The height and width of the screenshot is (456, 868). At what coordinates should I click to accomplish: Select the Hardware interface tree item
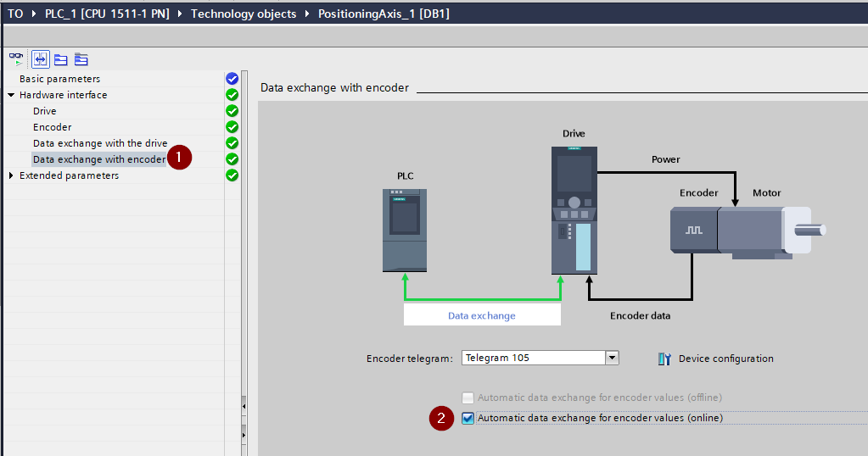pos(63,95)
